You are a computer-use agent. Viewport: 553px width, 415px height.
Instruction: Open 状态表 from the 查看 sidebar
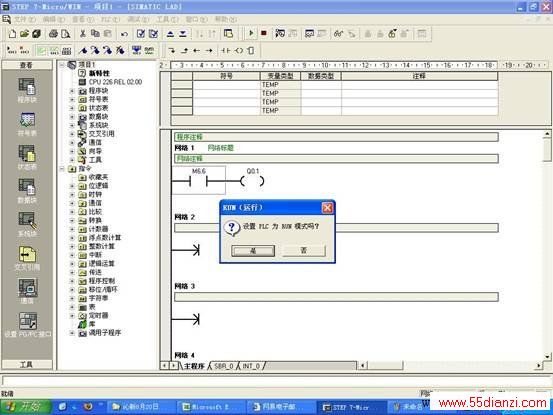coord(27,158)
